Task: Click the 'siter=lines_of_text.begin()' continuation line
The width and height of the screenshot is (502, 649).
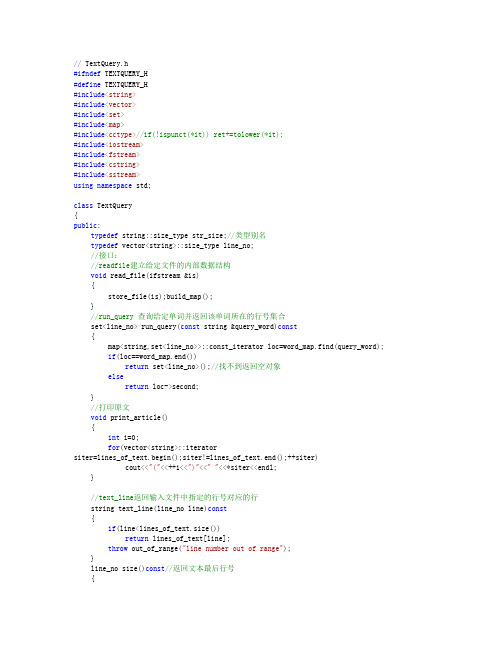Action: 195,457
